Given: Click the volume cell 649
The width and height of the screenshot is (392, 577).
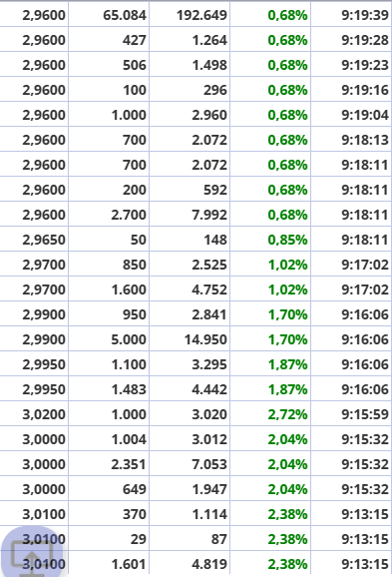Looking at the screenshot, I should click(109, 489).
